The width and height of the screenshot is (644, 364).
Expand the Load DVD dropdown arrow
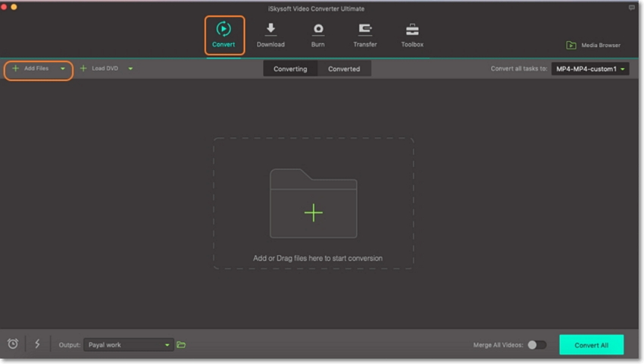pos(130,69)
